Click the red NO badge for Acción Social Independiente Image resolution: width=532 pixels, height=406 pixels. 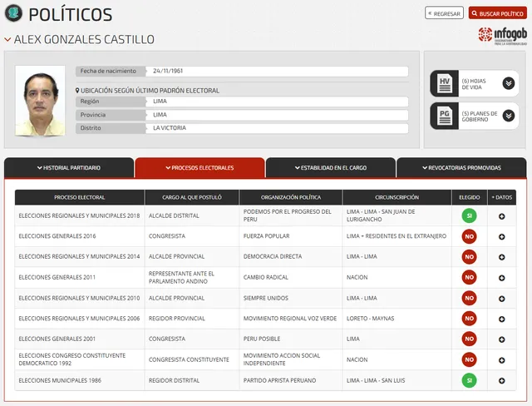469,359
